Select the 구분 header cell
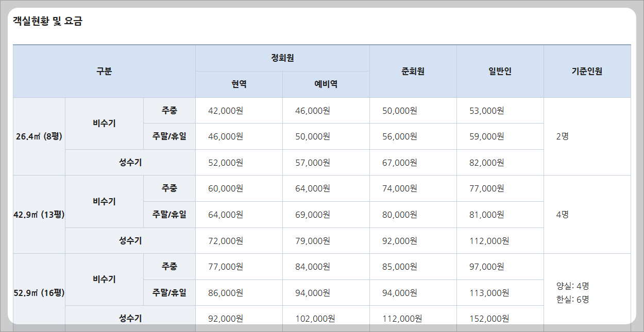Viewport: 644px width, 332px height. [x=103, y=71]
